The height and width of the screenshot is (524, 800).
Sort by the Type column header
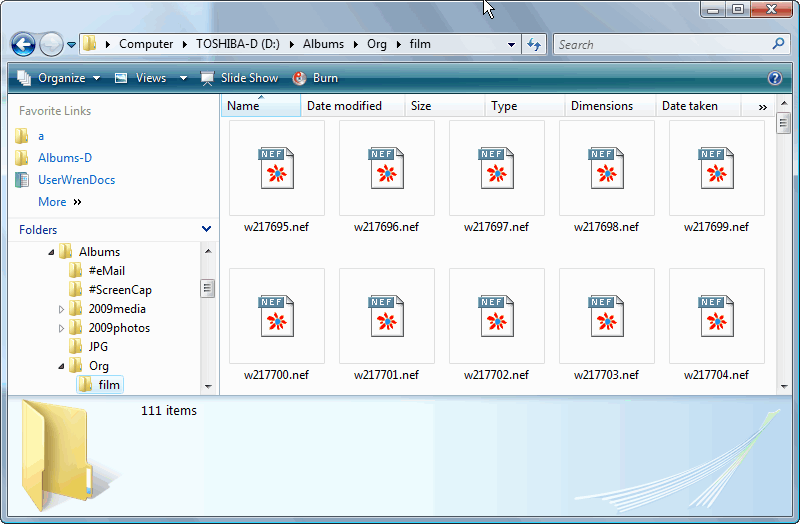tap(524, 106)
